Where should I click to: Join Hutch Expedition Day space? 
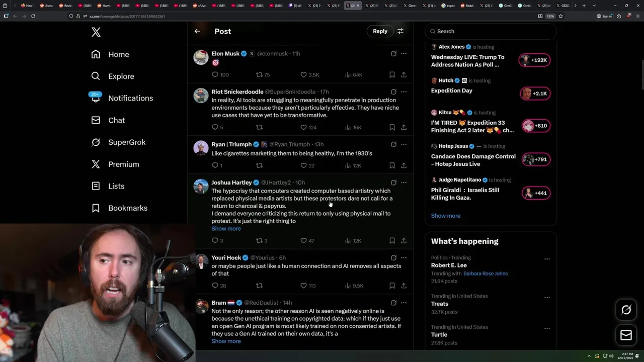535,94
